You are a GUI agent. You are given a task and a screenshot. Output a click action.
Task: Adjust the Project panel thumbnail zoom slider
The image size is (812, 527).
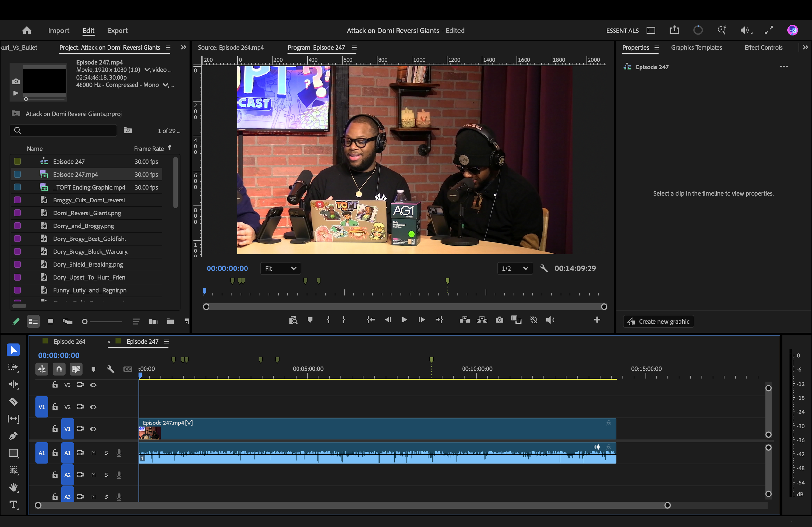click(102, 322)
